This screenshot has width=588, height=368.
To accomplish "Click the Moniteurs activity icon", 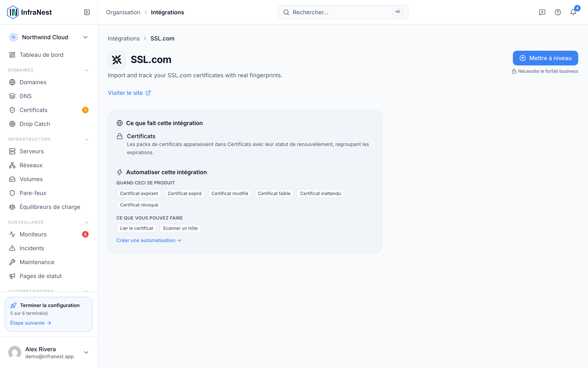I will [x=12, y=234].
